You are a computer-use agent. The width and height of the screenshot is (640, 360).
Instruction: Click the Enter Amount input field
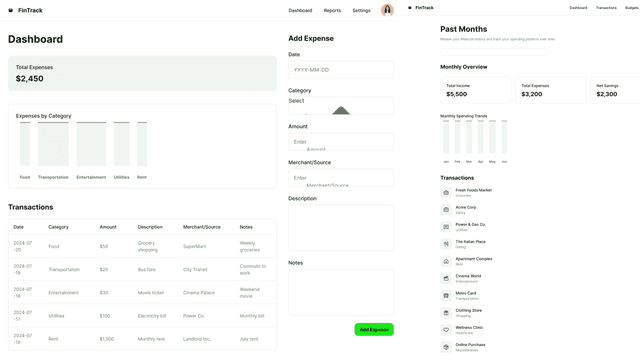point(341,142)
